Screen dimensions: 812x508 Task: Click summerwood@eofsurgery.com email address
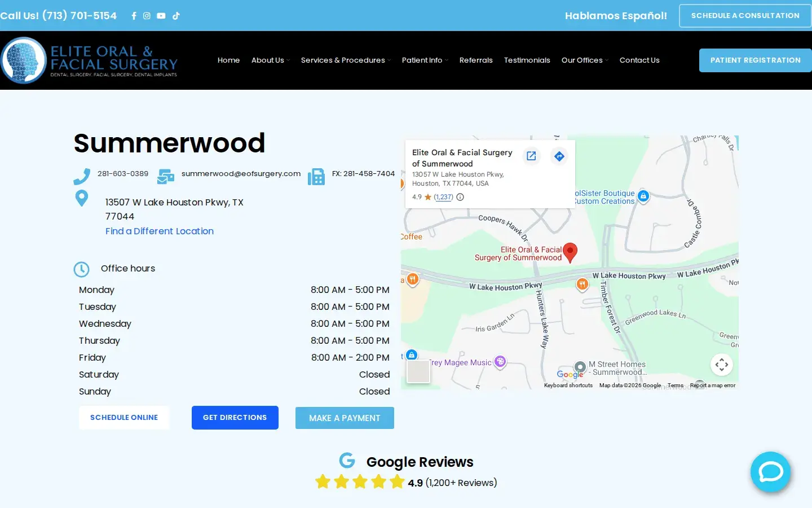[241, 174]
